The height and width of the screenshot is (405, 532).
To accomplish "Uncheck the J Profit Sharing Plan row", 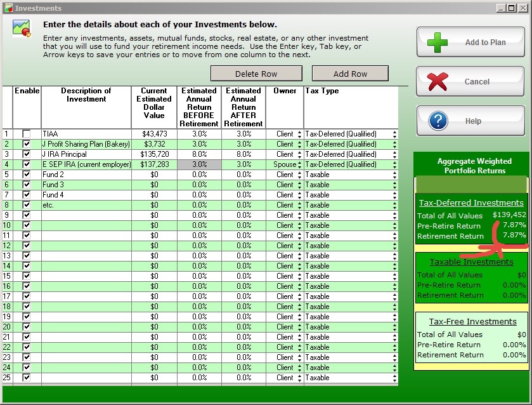I will click(x=27, y=144).
